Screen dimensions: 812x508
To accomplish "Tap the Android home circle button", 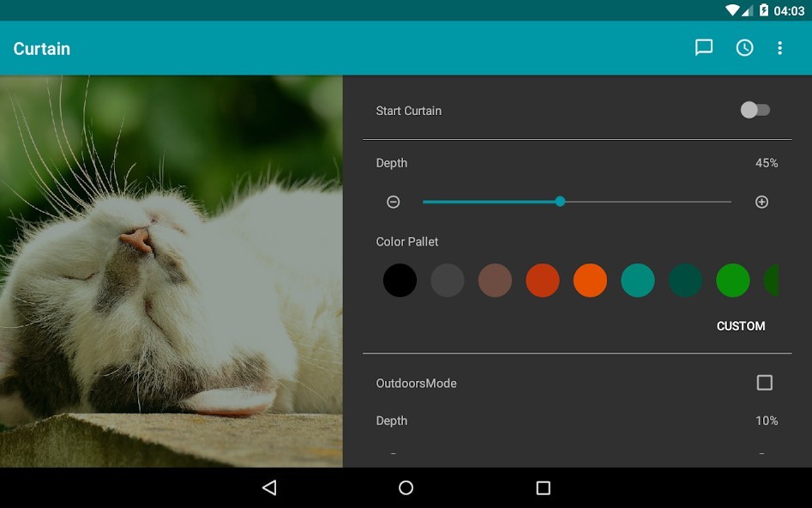I will tap(406, 487).
